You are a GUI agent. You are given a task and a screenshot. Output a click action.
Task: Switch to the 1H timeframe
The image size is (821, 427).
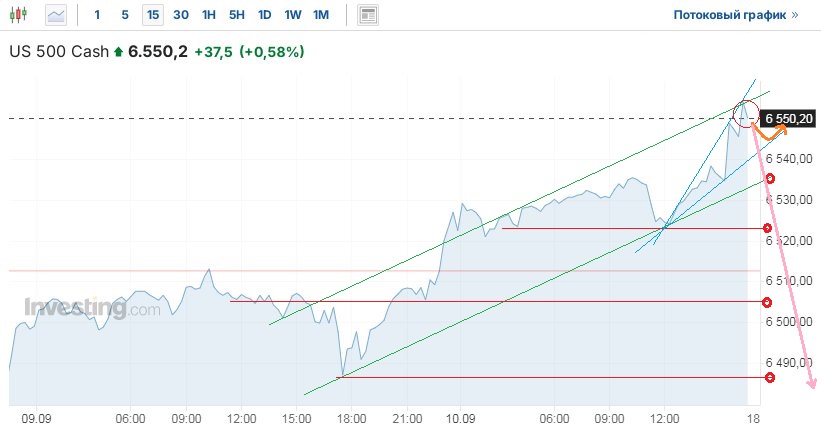tap(208, 15)
